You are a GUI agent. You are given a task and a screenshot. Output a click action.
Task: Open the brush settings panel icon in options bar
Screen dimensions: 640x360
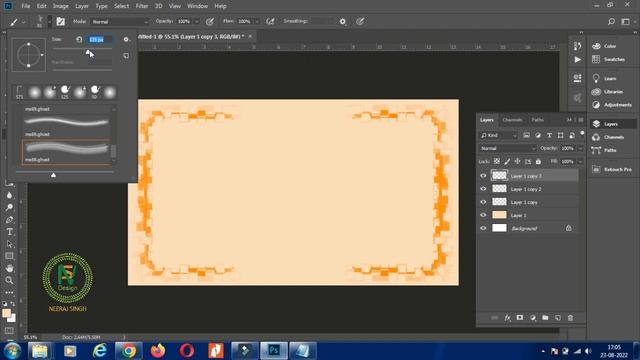60,22
